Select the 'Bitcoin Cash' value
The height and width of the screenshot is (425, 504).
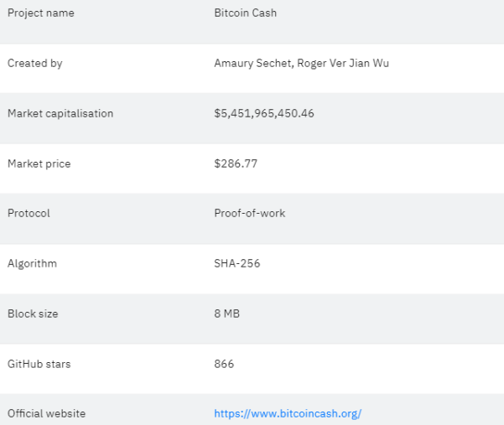(245, 13)
